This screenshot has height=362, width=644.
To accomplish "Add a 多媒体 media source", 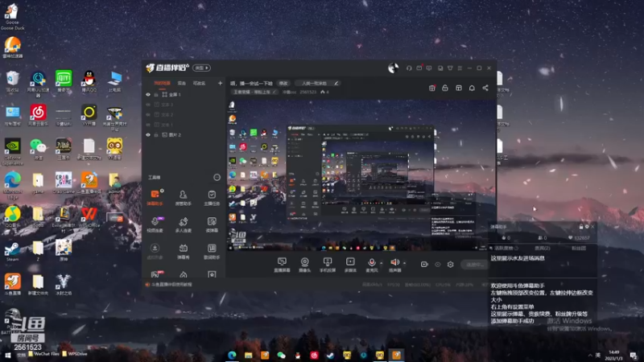I will click(x=350, y=265).
